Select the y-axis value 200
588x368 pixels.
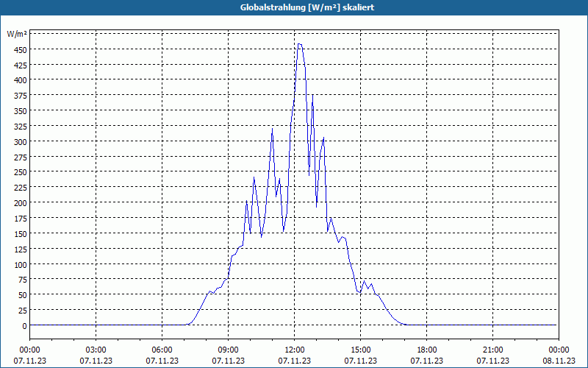coord(20,203)
